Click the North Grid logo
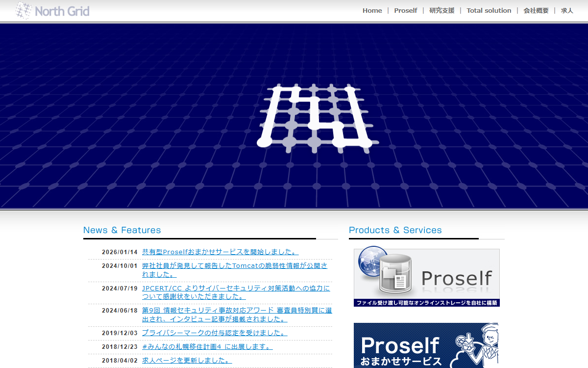Screen dimensions: 588x368 coord(52,10)
